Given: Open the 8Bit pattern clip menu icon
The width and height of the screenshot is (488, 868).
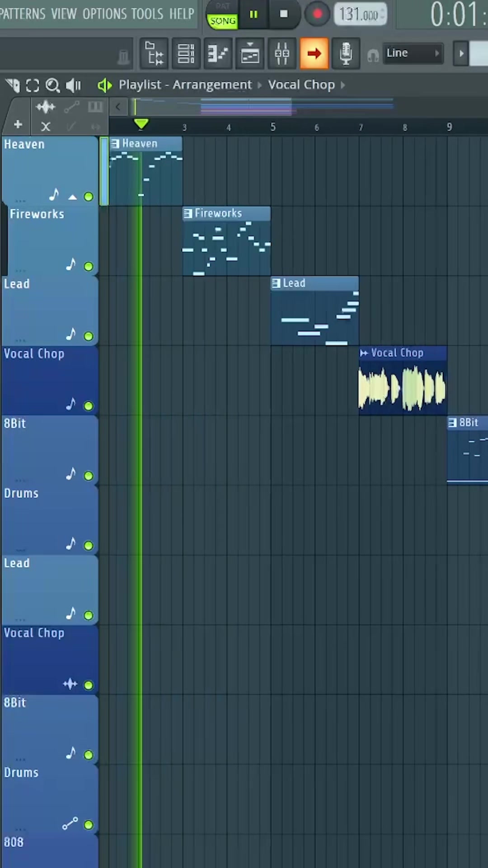Looking at the screenshot, I should tap(452, 423).
